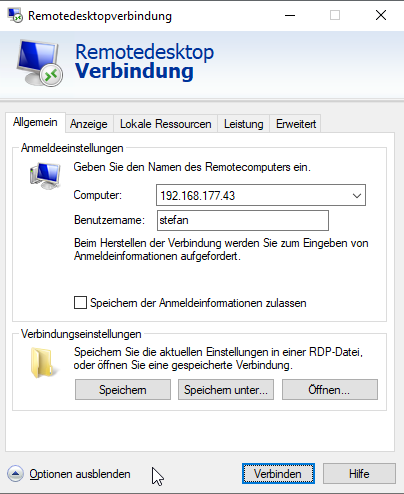Open the Anzeige tab
Screen dimensions: 404x494
click(89, 124)
